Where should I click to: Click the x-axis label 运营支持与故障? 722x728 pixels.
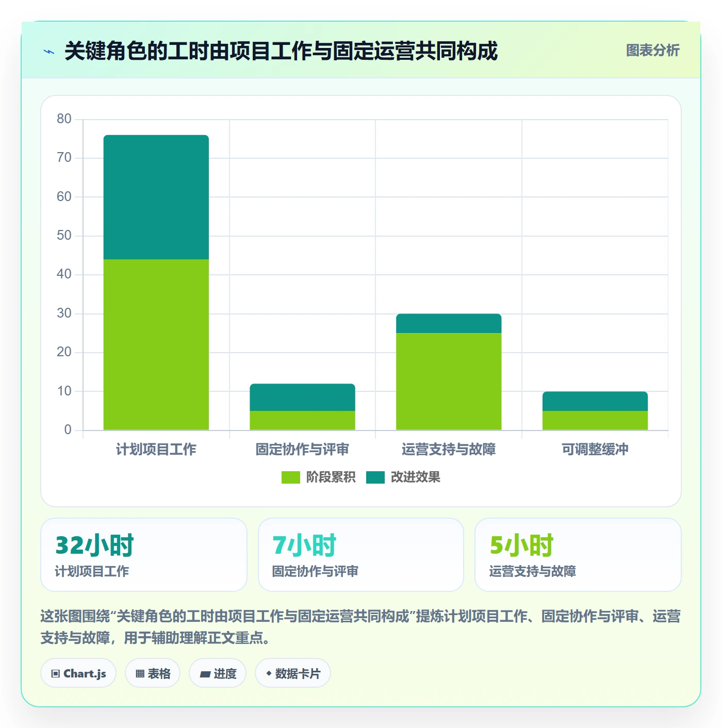[x=449, y=450]
